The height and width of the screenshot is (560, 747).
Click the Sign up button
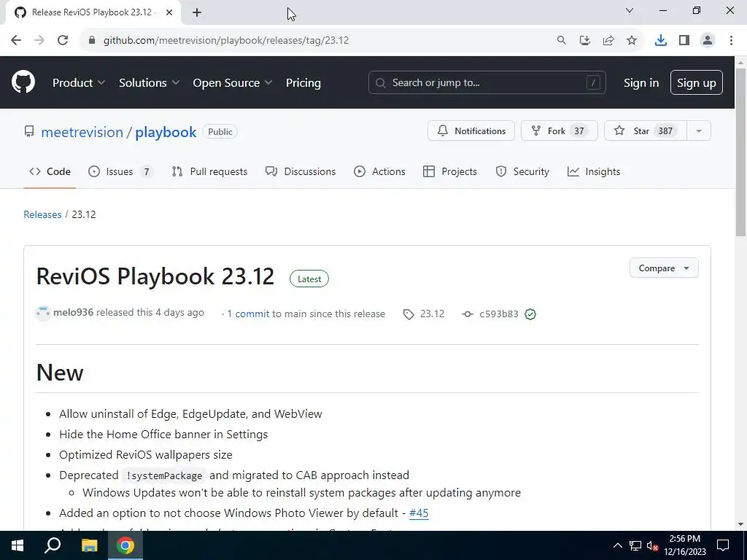click(x=696, y=83)
